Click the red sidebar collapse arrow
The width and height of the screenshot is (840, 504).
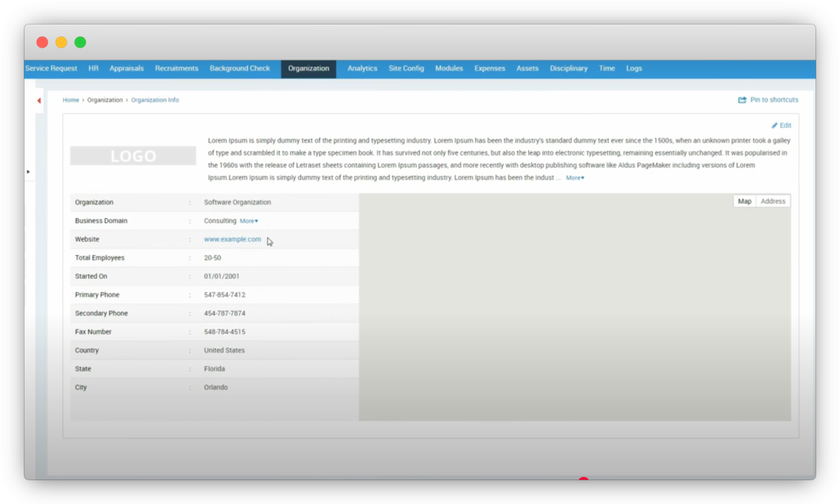pyautogui.click(x=39, y=101)
